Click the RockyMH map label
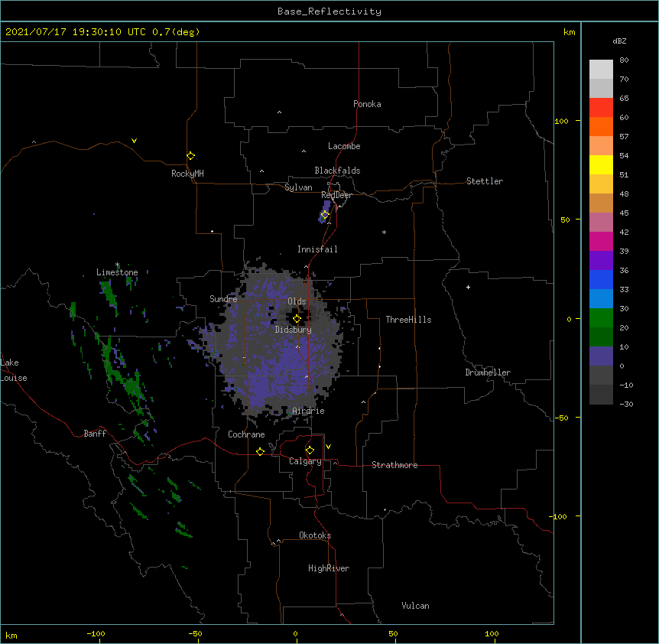Image resolution: width=659 pixels, height=644 pixels. [x=187, y=174]
